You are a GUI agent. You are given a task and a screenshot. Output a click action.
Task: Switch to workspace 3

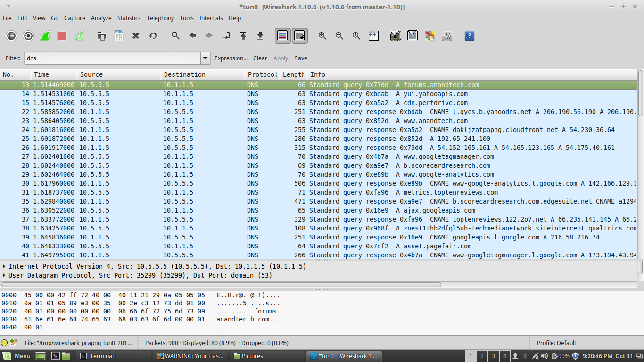pyautogui.click(x=493, y=356)
